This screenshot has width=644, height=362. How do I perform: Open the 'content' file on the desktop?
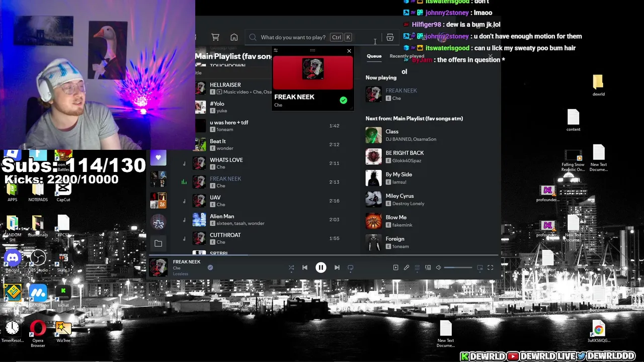pyautogui.click(x=574, y=121)
